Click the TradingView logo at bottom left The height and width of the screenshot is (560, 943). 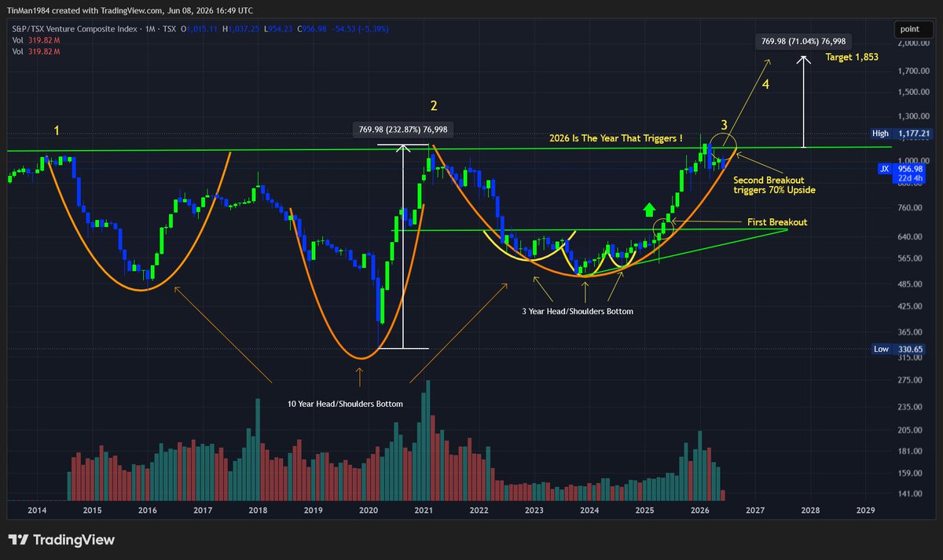tap(61, 540)
